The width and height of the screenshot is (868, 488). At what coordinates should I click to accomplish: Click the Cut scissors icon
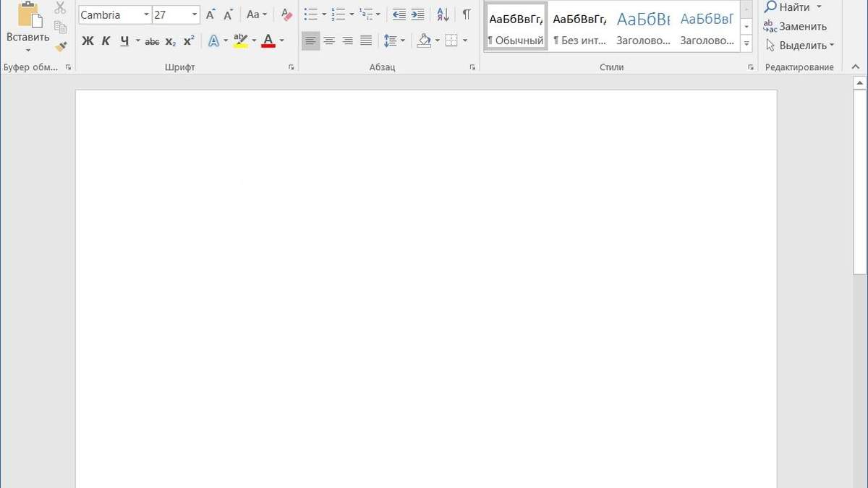tap(61, 9)
